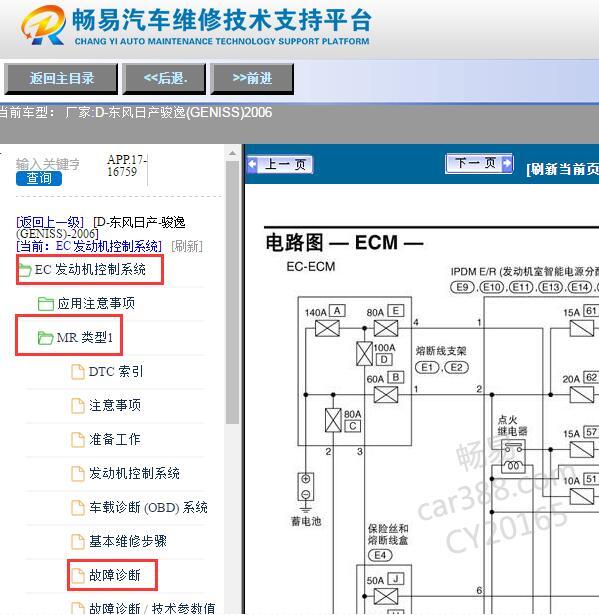Click the page icon beside 车载诊断 (OBD) 系统
Viewport: 599px width, 615px height.
point(78,508)
